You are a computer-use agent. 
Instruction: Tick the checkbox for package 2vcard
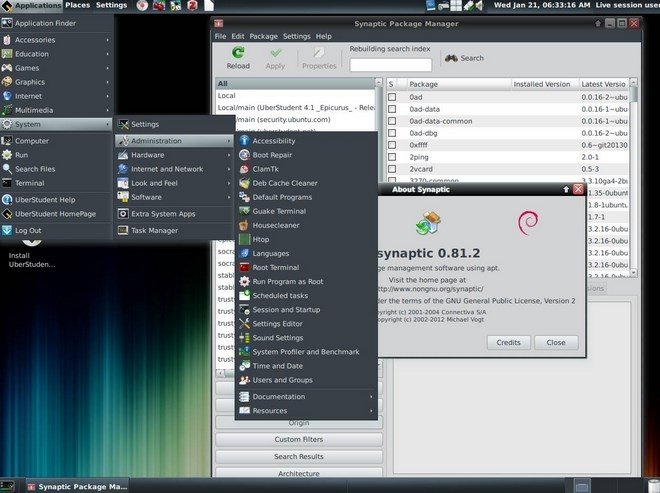tap(392, 169)
